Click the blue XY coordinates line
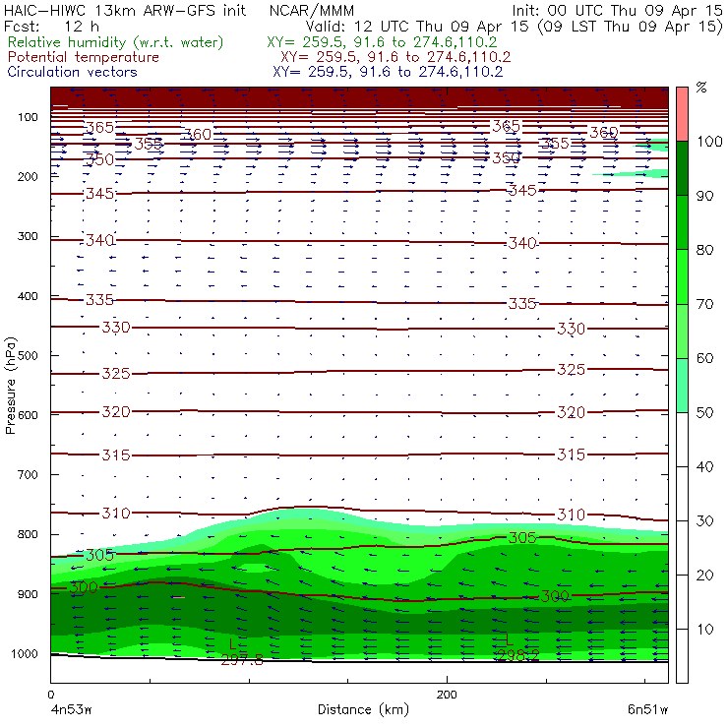The image size is (728, 728). click(x=388, y=72)
